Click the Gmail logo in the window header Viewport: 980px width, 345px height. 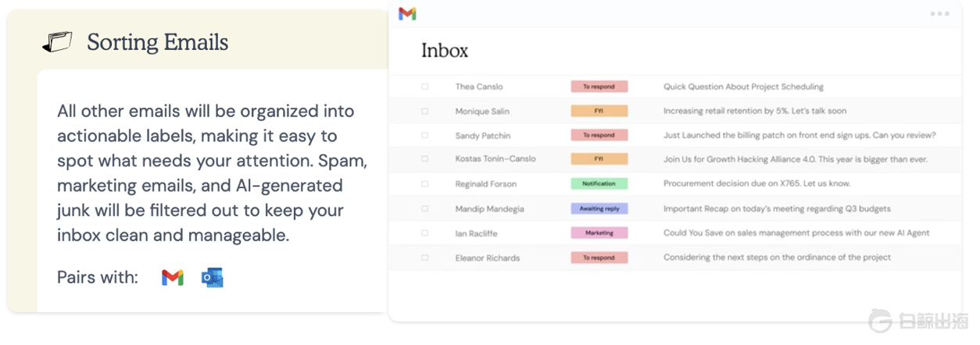(407, 14)
